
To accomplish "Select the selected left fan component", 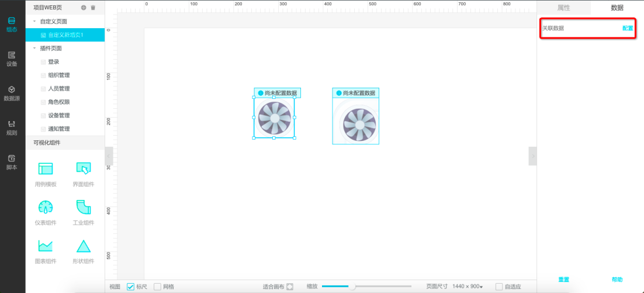I will pyautogui.click(x=274, y=118).
